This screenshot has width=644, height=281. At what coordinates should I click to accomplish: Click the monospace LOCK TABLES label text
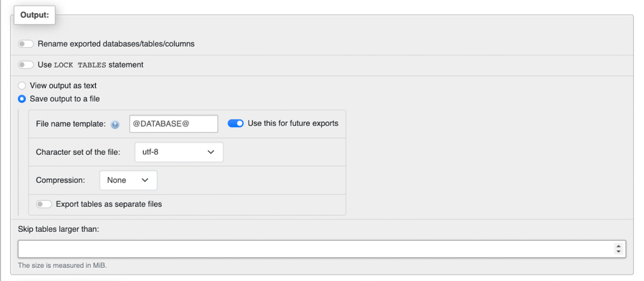pyautogui.click(x=80, y=65)
